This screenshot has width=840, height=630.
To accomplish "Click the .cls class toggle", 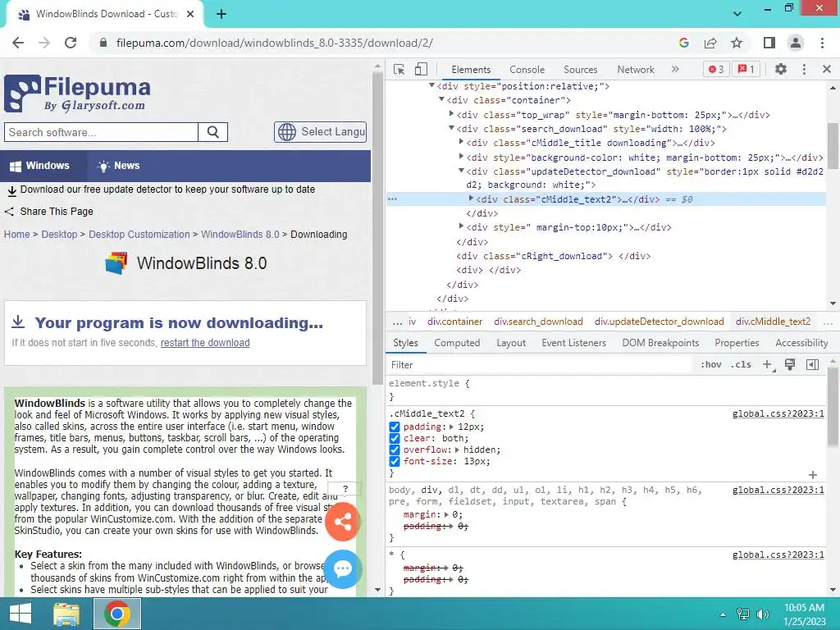I will coord(741,365).
